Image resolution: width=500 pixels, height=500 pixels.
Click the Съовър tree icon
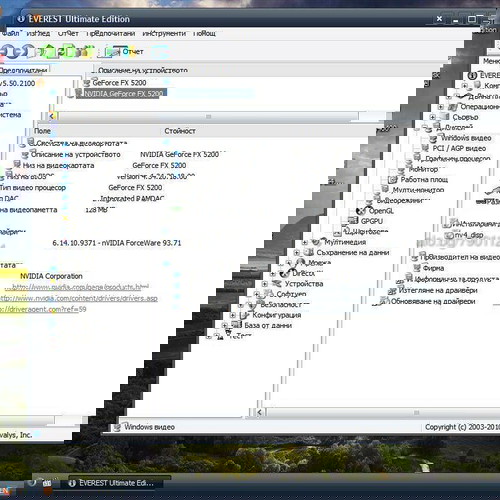pyautogui.click(x=445, y=116)
